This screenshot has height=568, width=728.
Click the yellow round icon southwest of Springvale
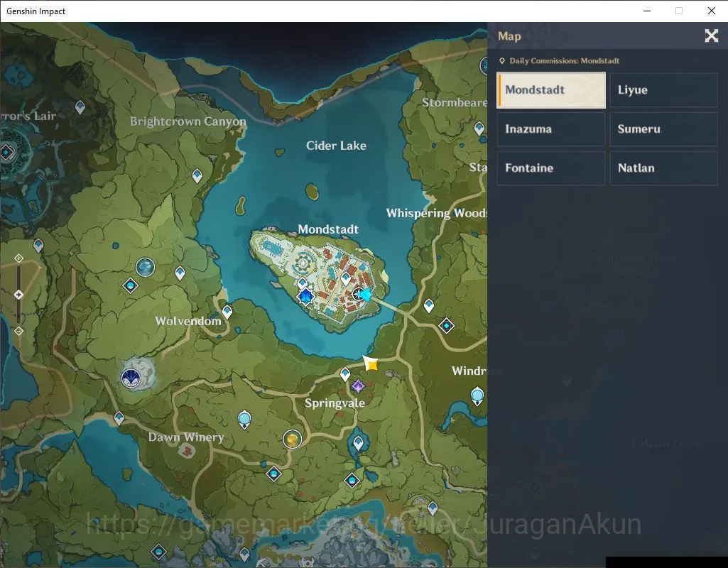point(293,439)
